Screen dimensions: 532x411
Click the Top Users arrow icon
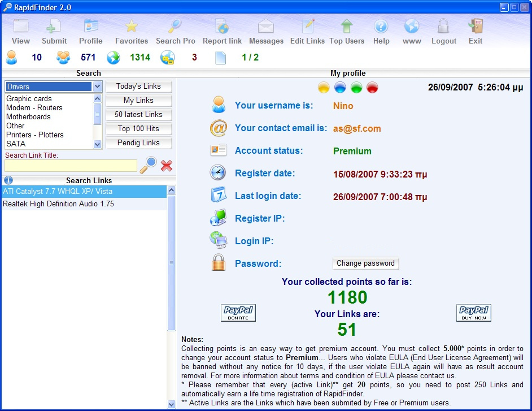347,27
